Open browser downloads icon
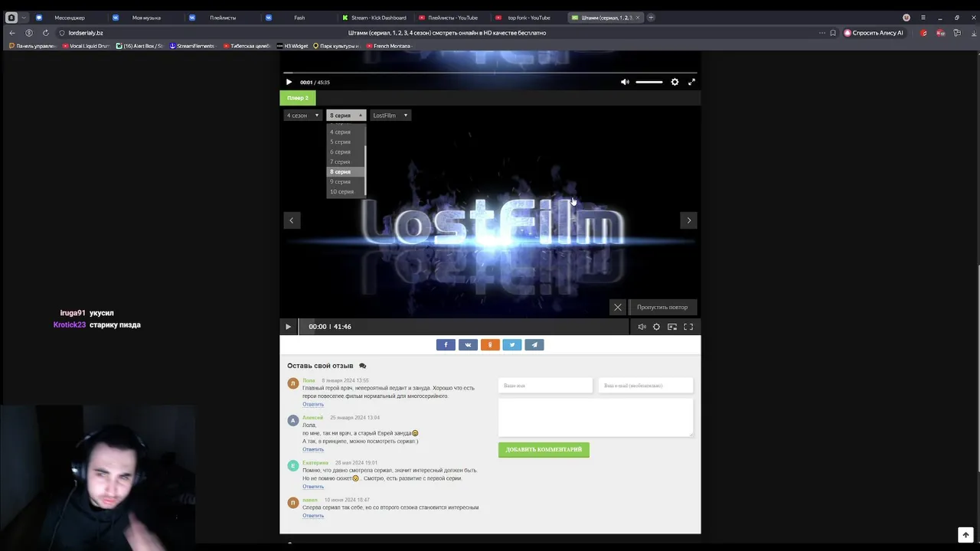Image resolution: width=980 pixels, height=551 pixels. pos(973,33)
